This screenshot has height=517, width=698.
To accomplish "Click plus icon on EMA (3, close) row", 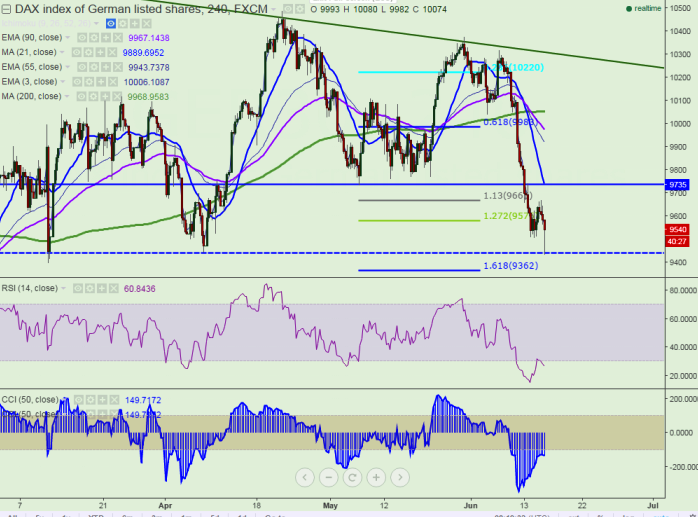I will click(101, 82).
